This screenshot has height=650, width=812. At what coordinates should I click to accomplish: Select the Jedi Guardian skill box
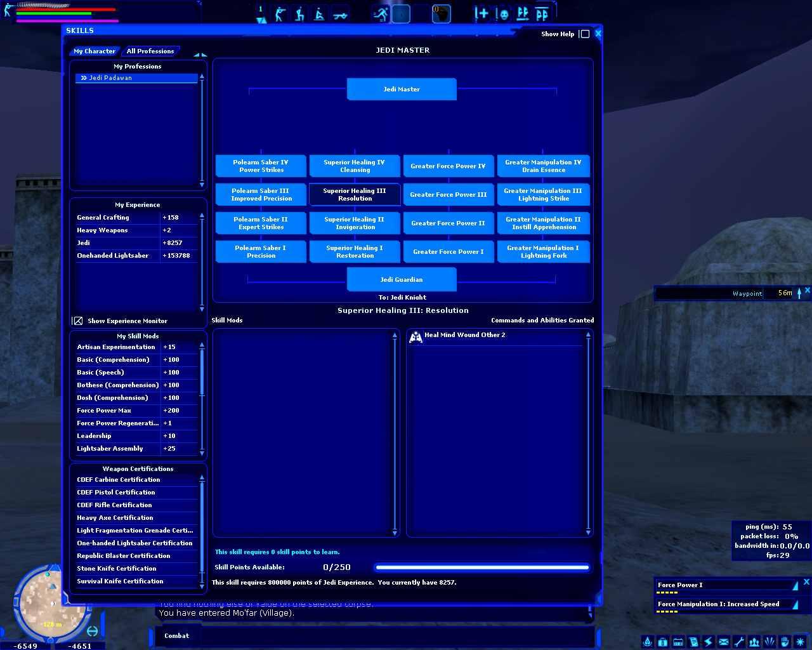[402, 279]
